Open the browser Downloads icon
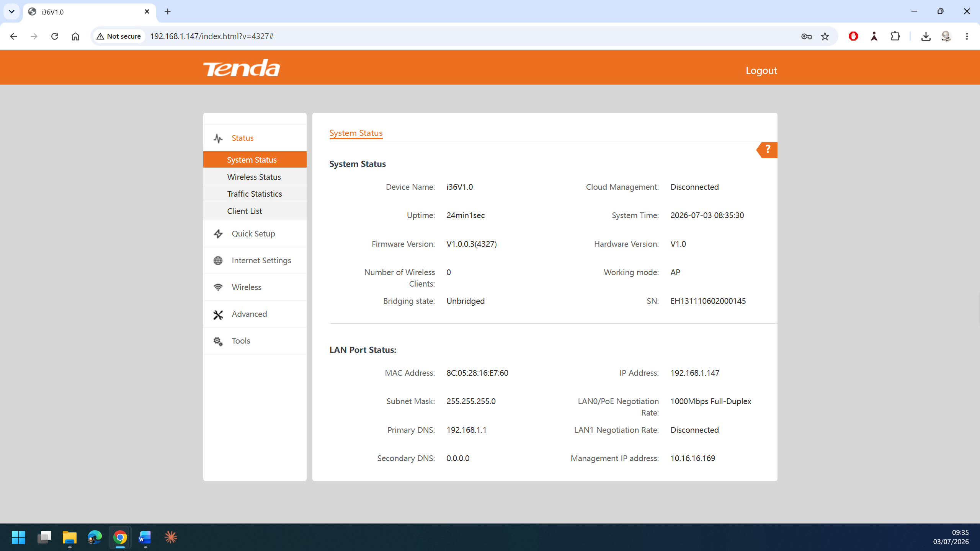The width and height of the screenshot is (980, 551). point(926,36)
